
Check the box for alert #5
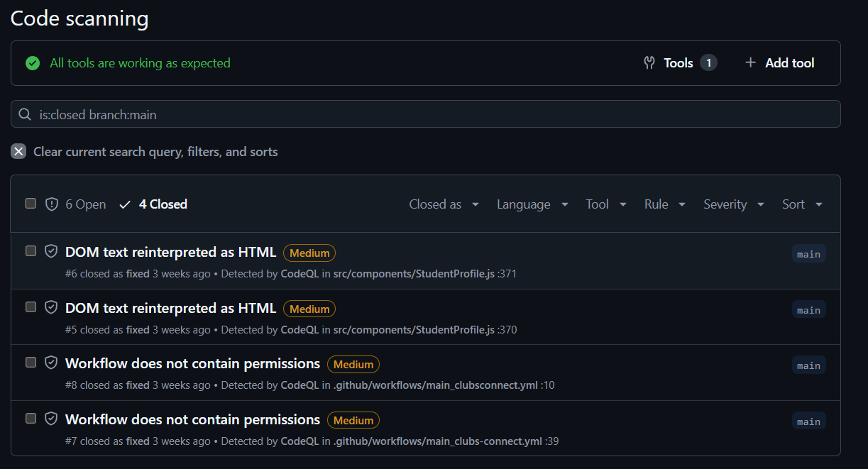point(31,307)
